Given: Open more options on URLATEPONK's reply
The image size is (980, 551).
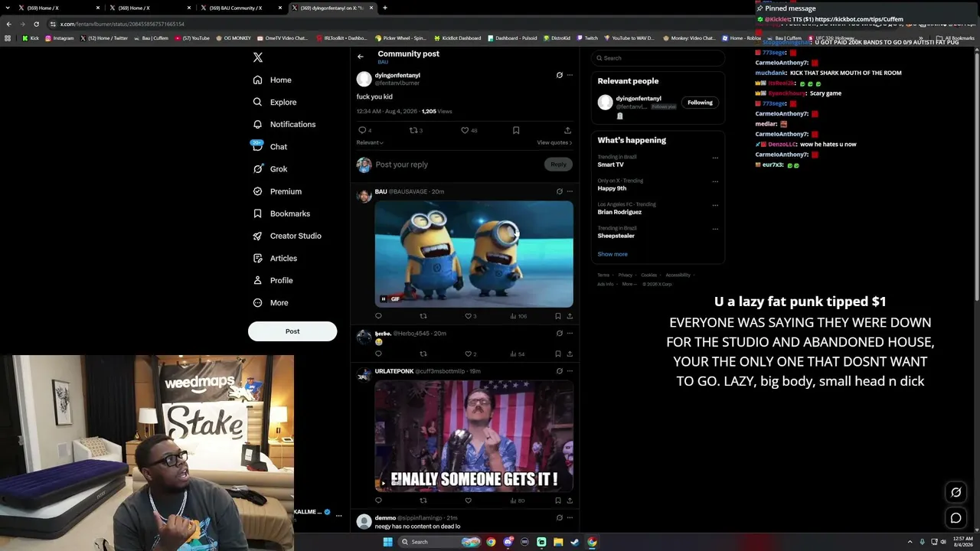Looking at the screenshot, I should point(570,371).
